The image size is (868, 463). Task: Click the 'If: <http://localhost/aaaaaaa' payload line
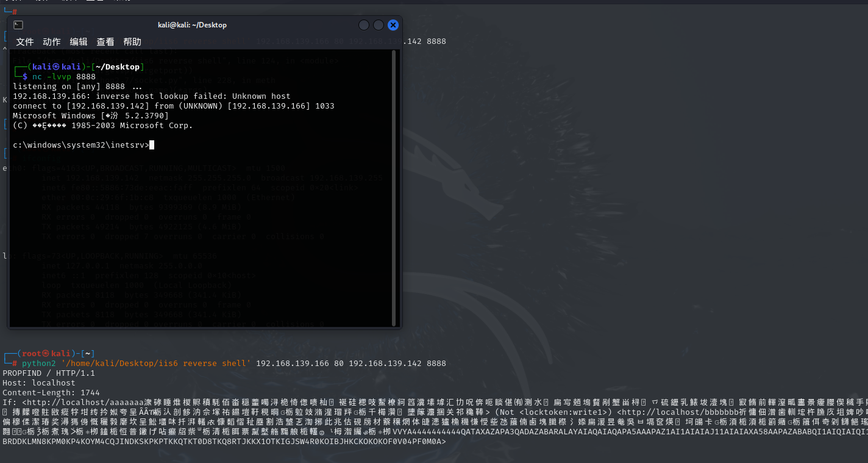coord(435,403)
